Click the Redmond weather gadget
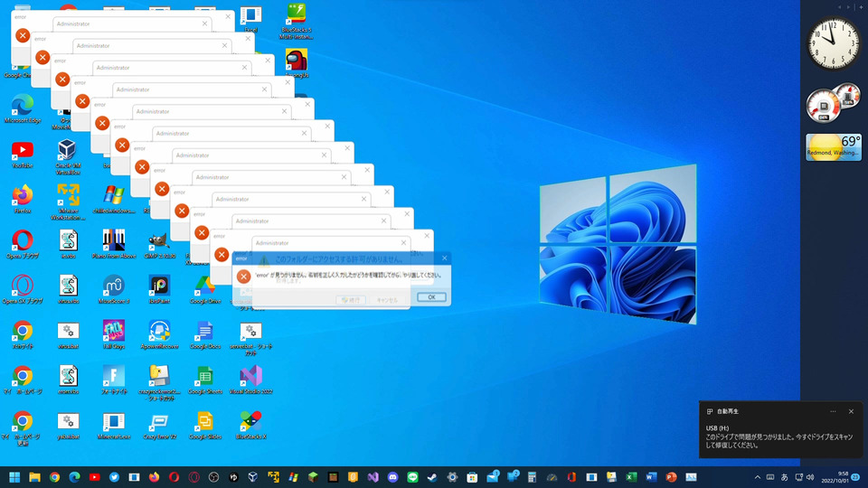This screenshot has height=488, width=868. pos(834,147)
